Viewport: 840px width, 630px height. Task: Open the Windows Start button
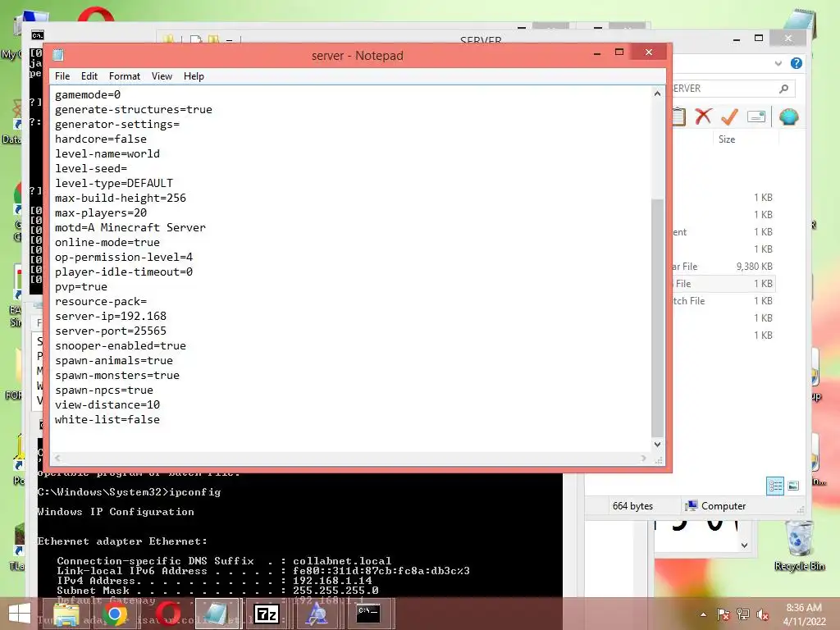(20, 614)
